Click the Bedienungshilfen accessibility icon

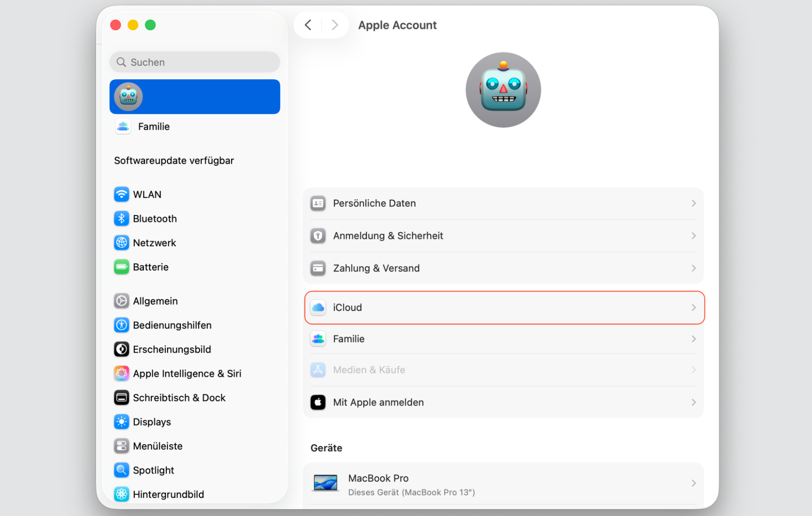[x=121, y=325]
